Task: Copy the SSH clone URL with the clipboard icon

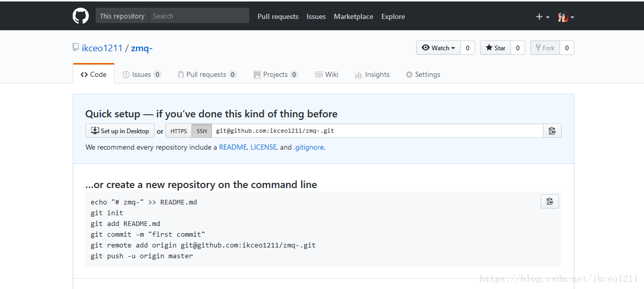Action: tap(552, 131)
